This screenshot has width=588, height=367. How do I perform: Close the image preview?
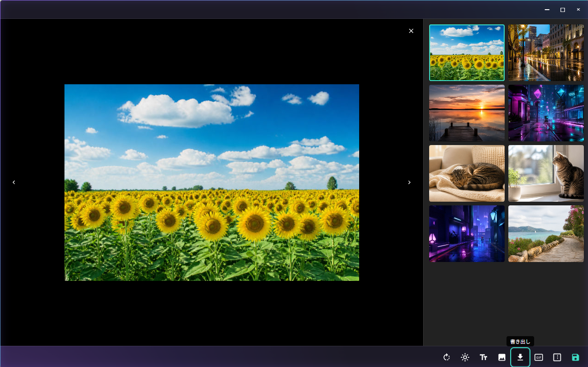pos(411,31)
